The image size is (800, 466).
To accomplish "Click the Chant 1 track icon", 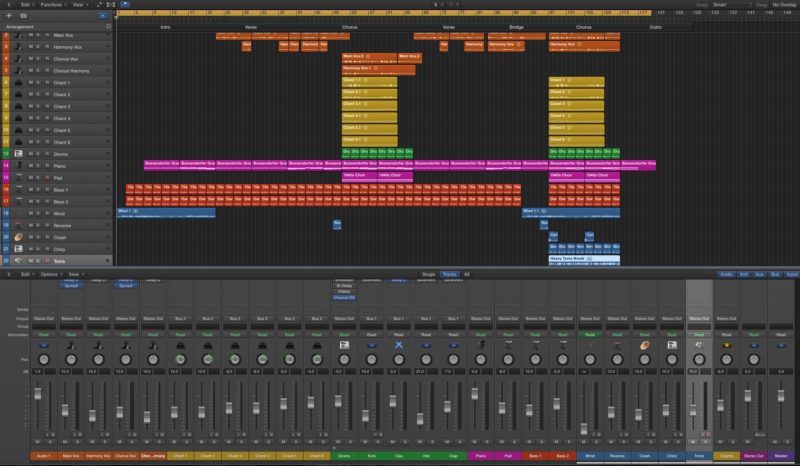I will [18, 83].
